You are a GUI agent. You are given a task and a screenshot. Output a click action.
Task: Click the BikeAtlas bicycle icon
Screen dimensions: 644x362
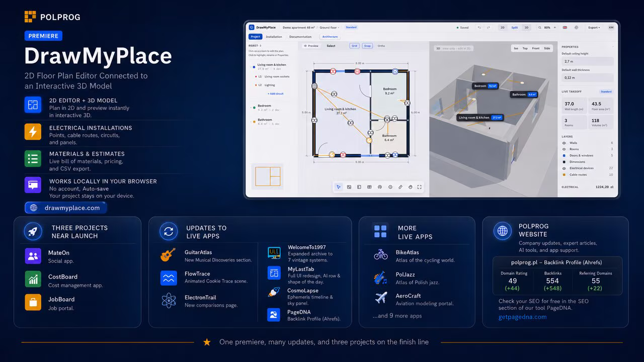(x=381, y=255)
